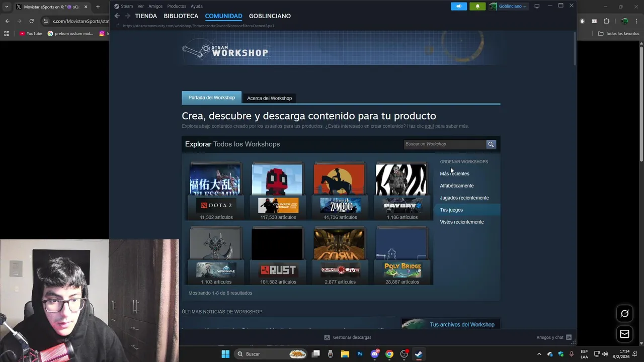Go to the TIENDA section
The height and width of the screenshot is (362, 644).
click(x=146, y=16)
